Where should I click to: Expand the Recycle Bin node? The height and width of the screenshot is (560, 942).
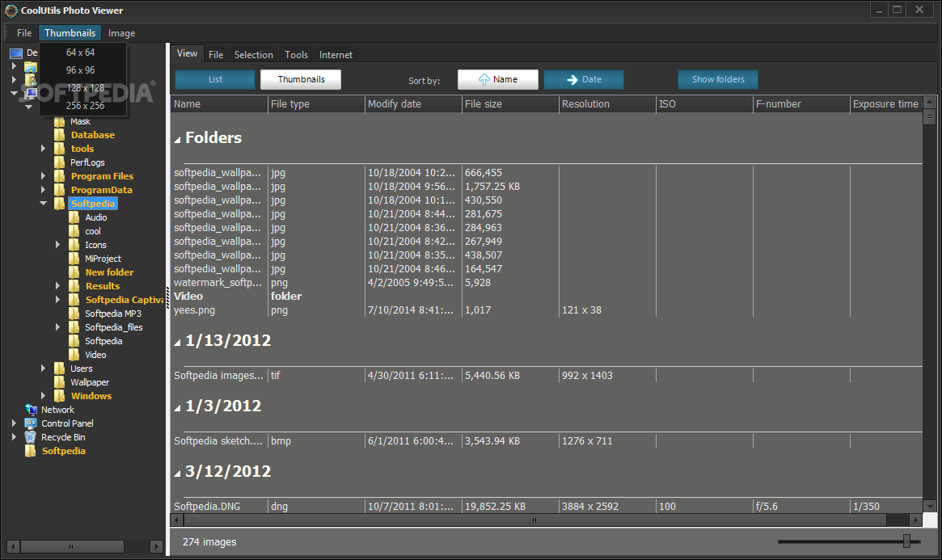(14, 437)
